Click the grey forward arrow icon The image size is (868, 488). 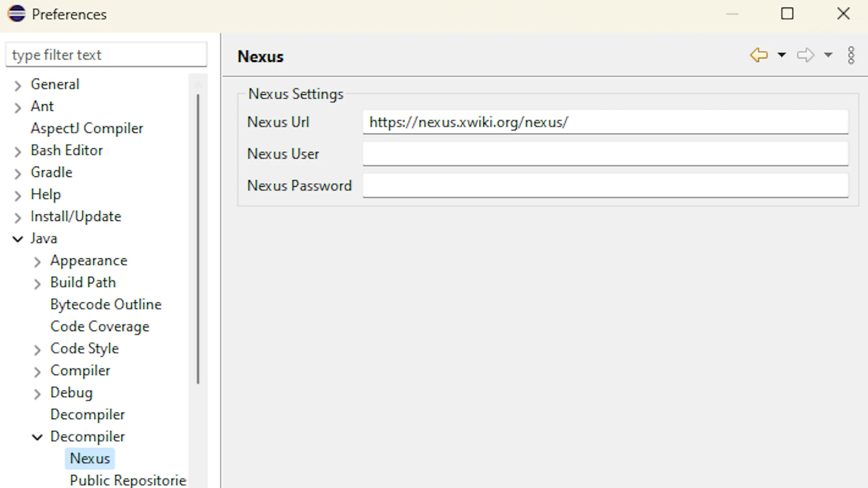[806, 55]
